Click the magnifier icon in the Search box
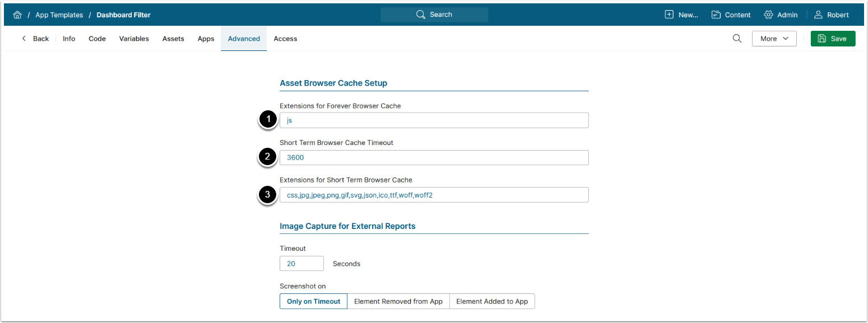The width and height of the screenshot is (868, 323). pos(421,15)
